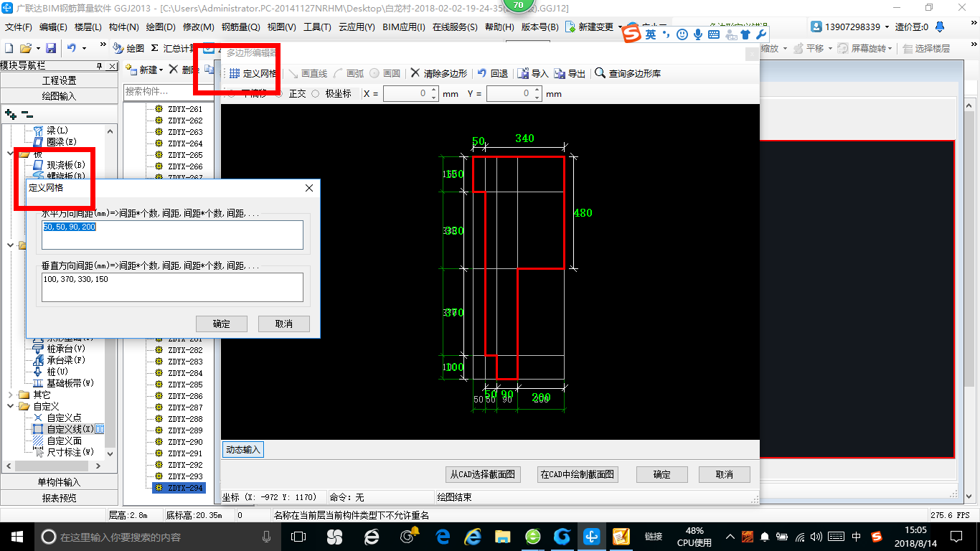Viewport: 980px width, 551px height.
Task: Click 画圆 draw circle tool
Action: point(385,73)
